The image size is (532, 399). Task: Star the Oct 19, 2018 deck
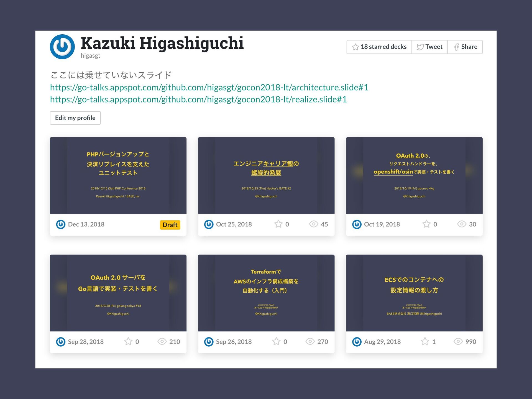click(x=426, y=224)
